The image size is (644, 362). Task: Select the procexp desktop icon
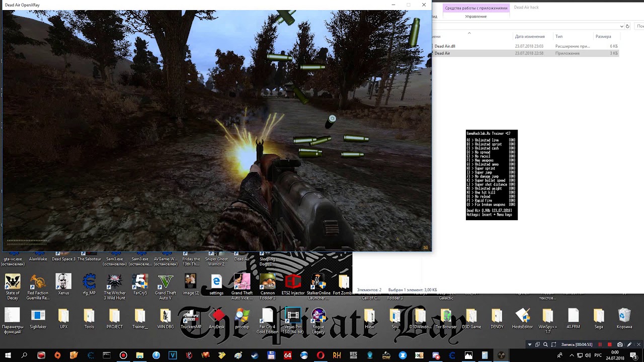coord(242,319)
